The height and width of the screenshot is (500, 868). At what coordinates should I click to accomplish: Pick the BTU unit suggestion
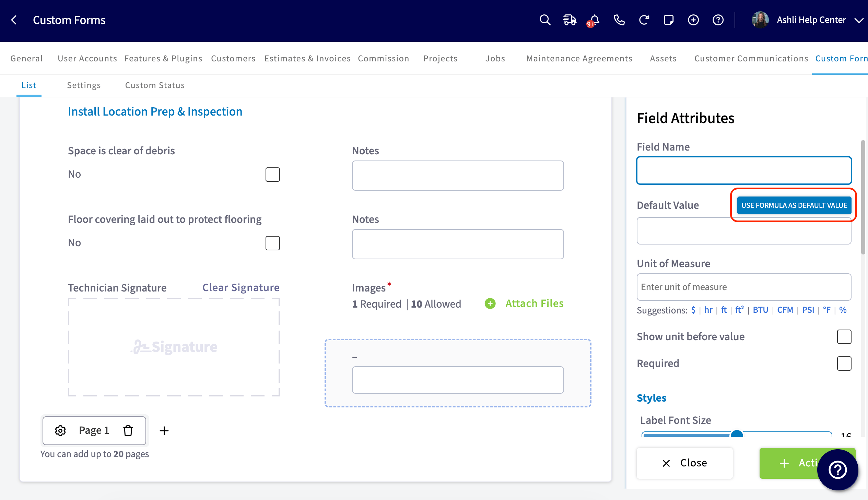tap(761, 310)
